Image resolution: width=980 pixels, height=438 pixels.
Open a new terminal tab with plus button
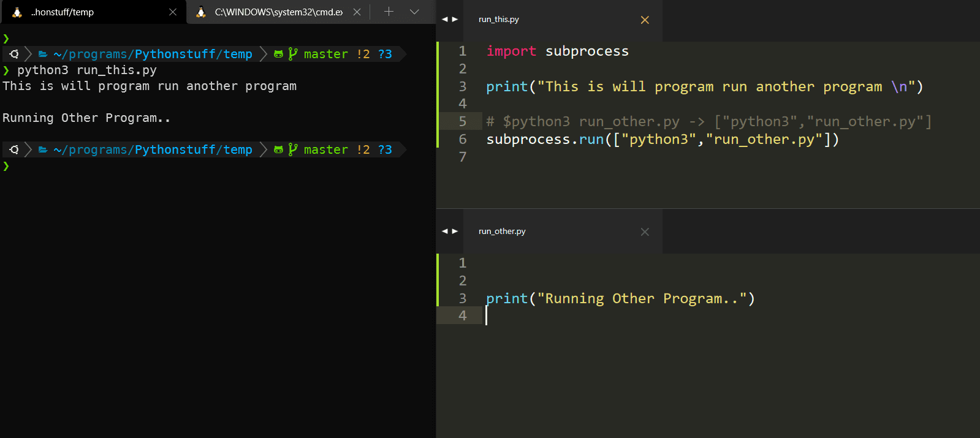(389, 12)
